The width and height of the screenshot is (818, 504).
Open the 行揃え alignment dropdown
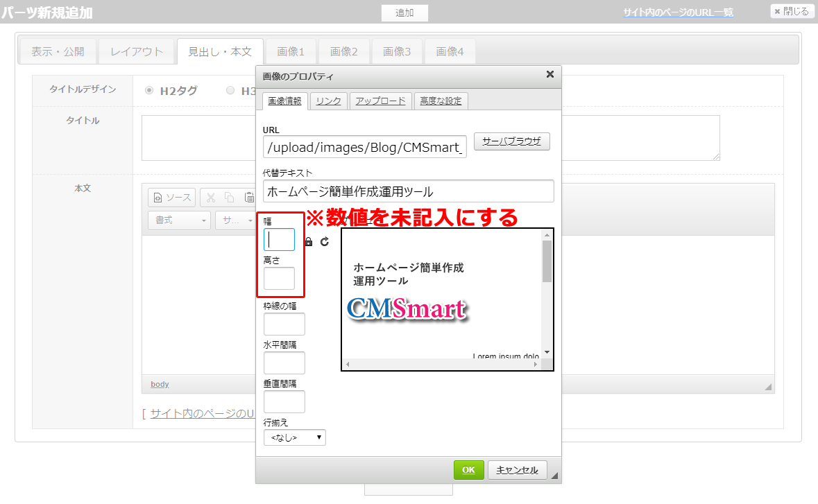[x=295, y=437]
